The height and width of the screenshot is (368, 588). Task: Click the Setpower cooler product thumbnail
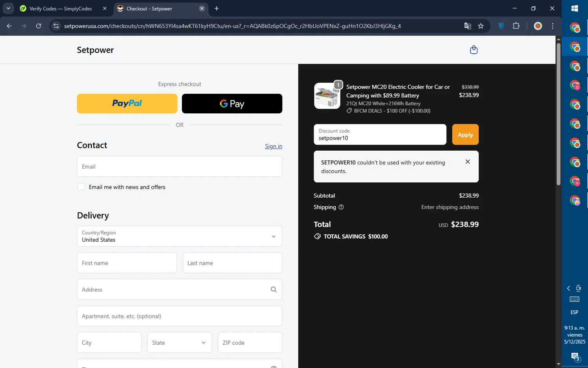click(x=327, y=96)
